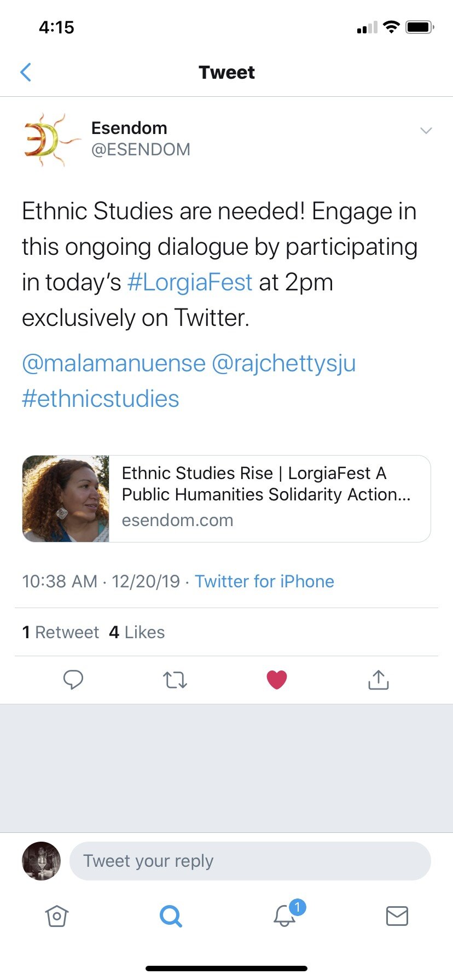View the 1 Retweet list
The height and width of the screenshot is (980, 453).
click(61, 632)
